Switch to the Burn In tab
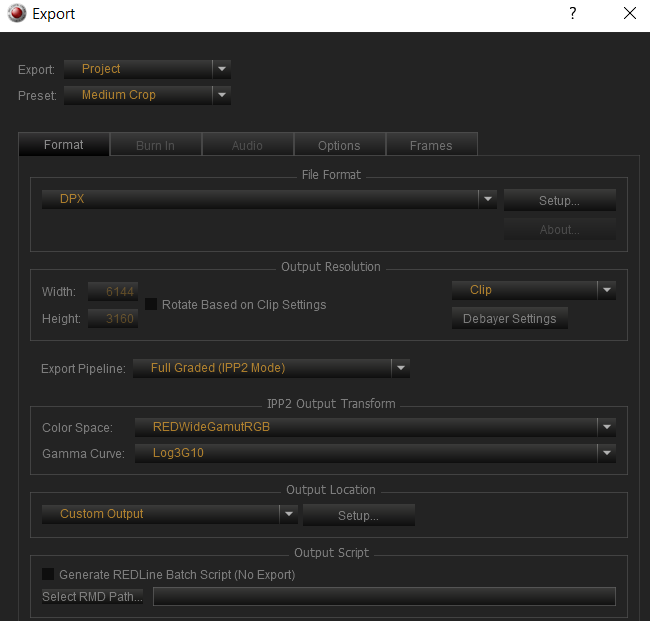The width and height of the screenshot is (650, 621). (x=155, y=145)
